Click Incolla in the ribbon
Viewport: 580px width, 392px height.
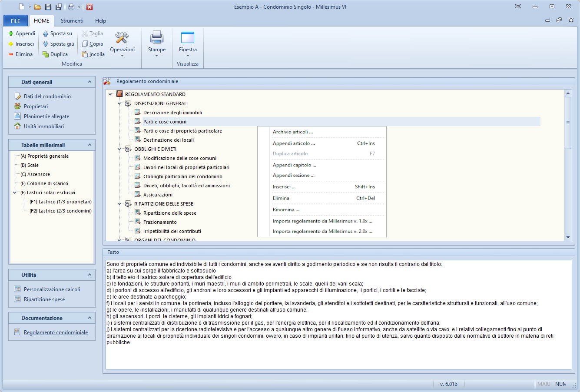93,54
